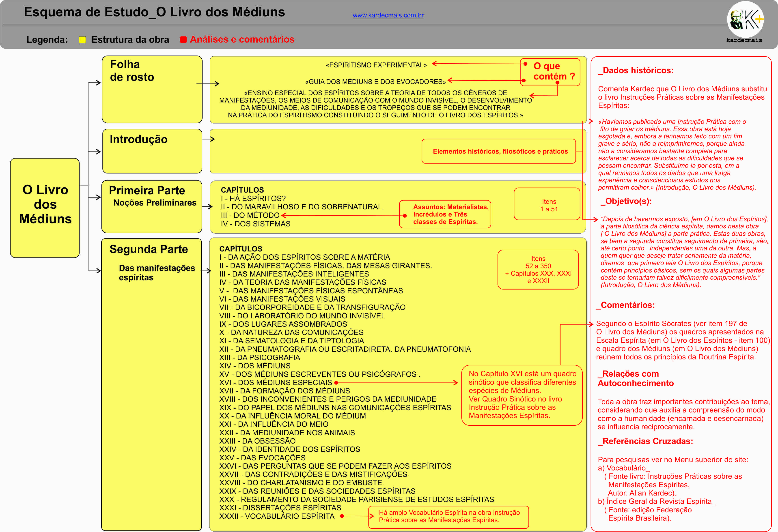Click chapter "XIV - DOS MÉDIUNS"

255,366
